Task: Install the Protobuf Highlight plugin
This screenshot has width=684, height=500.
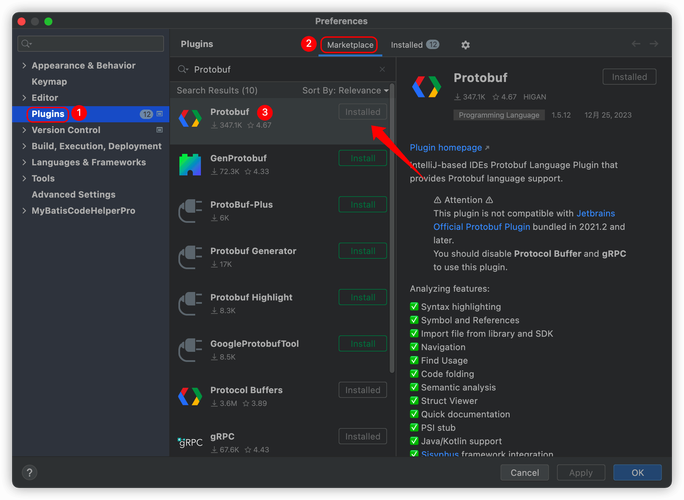Action: [362, 297]
